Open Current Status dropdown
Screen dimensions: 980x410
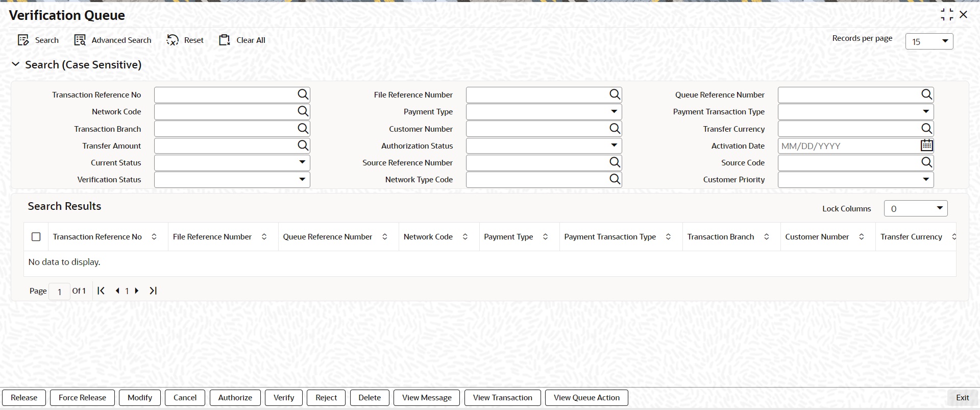(232, 162)
